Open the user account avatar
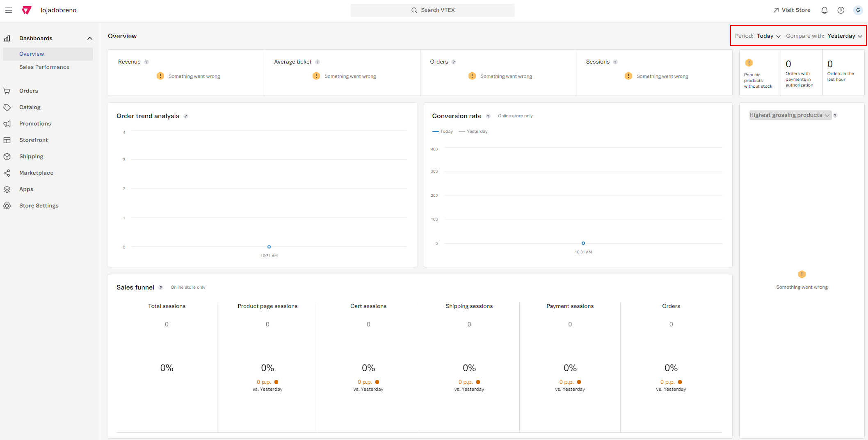868x440 pixels. coord(858,10)
